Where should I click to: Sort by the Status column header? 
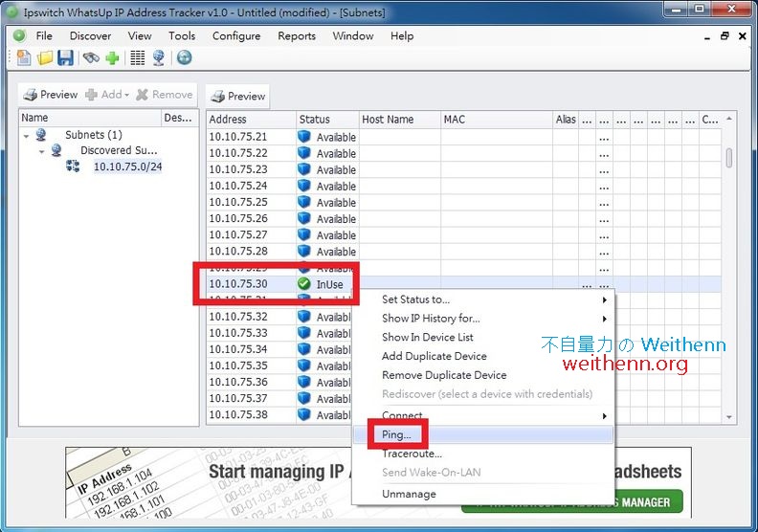327,120
